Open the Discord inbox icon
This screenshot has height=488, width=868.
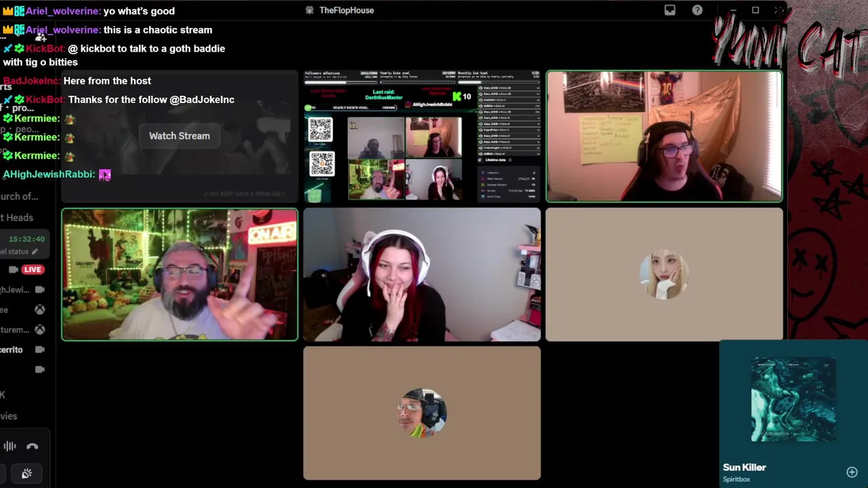pos(670,10)
